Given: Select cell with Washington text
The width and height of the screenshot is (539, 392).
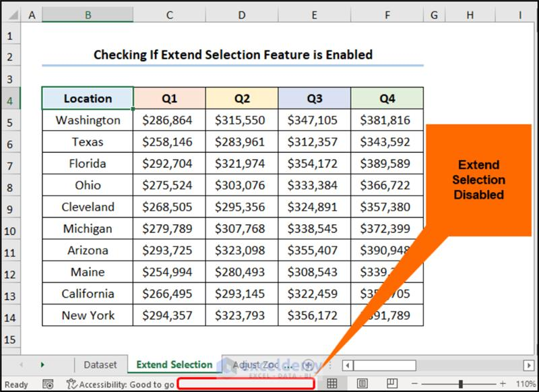Looking at the screenshot, I should [x=88, y=120].
